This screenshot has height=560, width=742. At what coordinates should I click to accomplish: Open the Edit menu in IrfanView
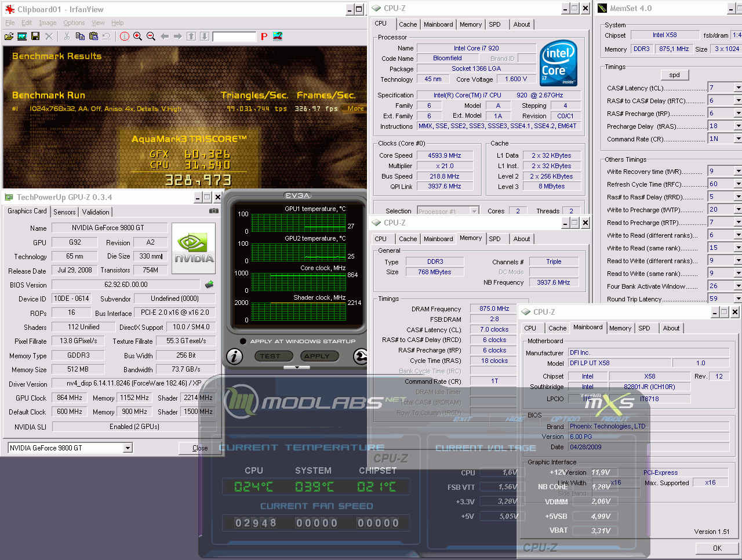tap(27, 23)
